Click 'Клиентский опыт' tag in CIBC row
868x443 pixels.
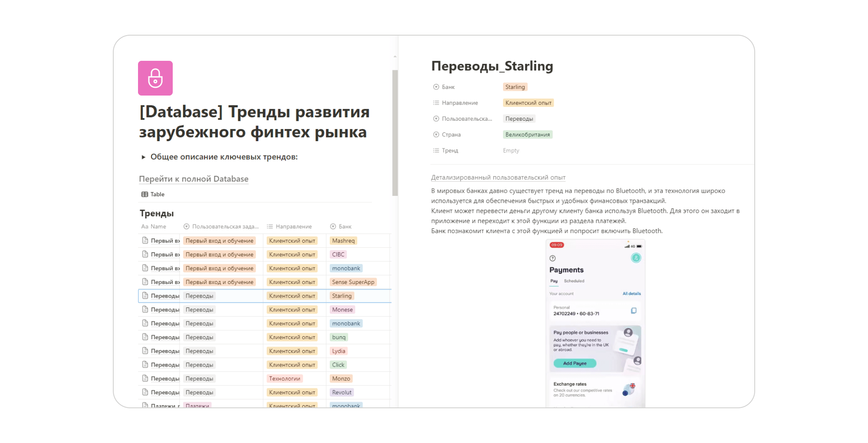point(292,255)
